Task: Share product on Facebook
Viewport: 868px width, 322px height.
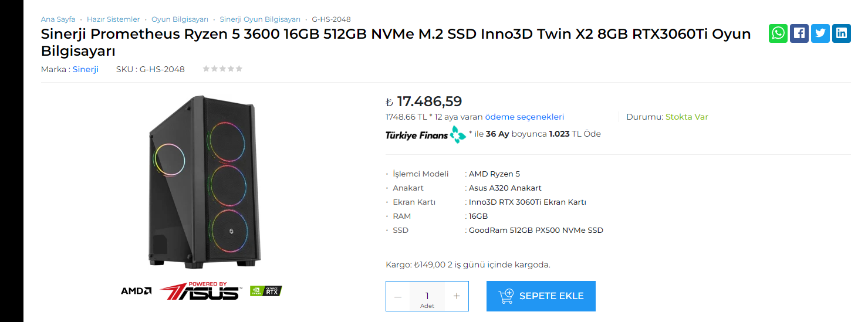Action: tap(799, 33)
